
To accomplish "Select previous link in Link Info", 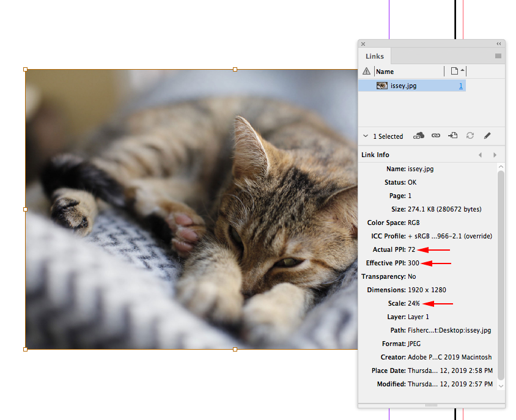I will coord(480,155).
